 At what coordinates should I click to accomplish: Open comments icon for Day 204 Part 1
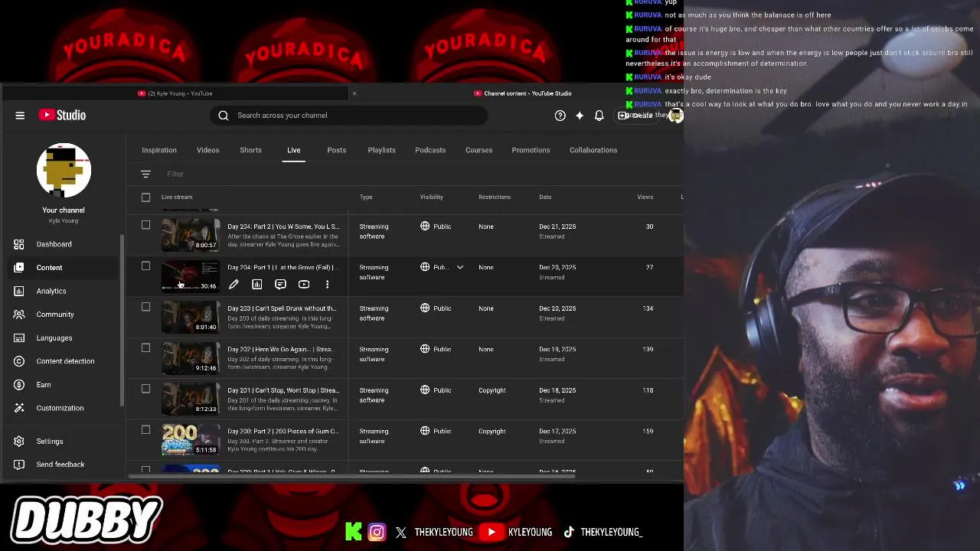[280, 285]
